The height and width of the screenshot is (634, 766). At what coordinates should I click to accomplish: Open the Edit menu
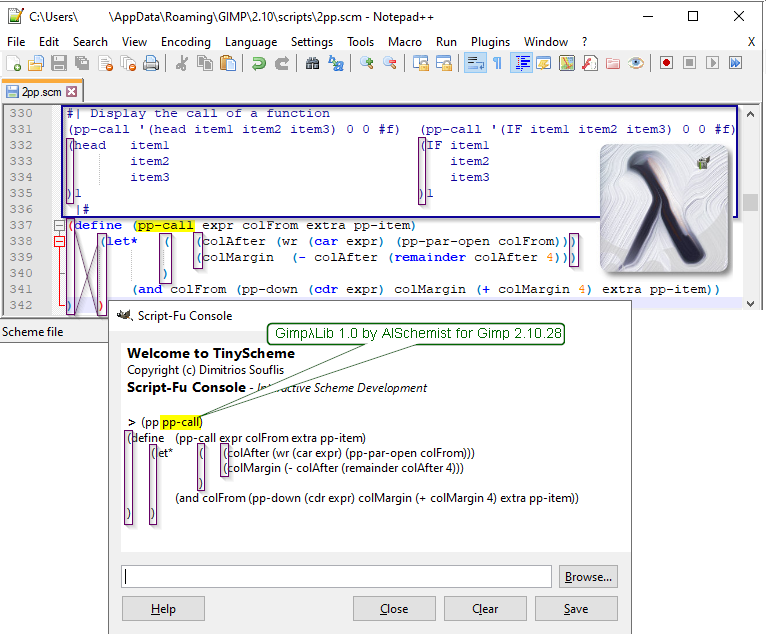pyautogui.click(x=49, y=42)
